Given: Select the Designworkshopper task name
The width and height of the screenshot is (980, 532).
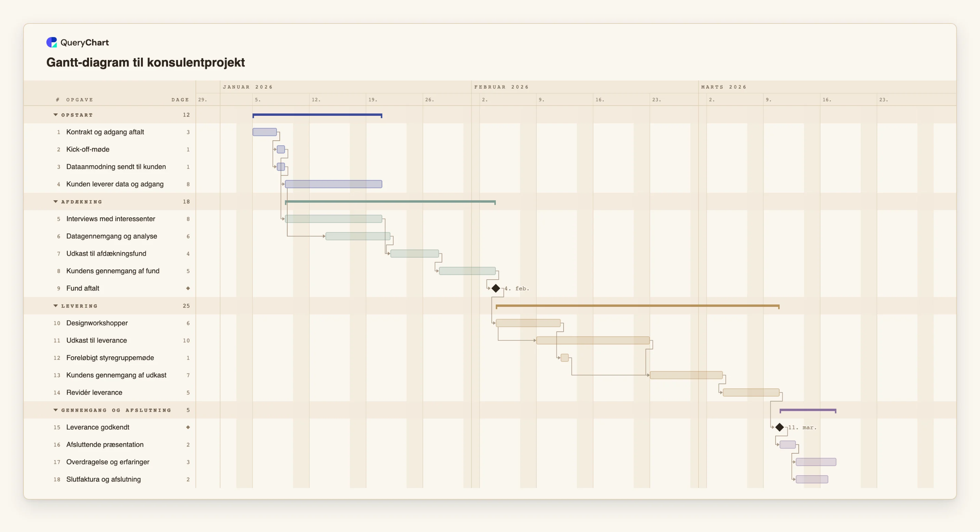Looking at the screenshot, I should pyautogui.click(x=97, y=323).
